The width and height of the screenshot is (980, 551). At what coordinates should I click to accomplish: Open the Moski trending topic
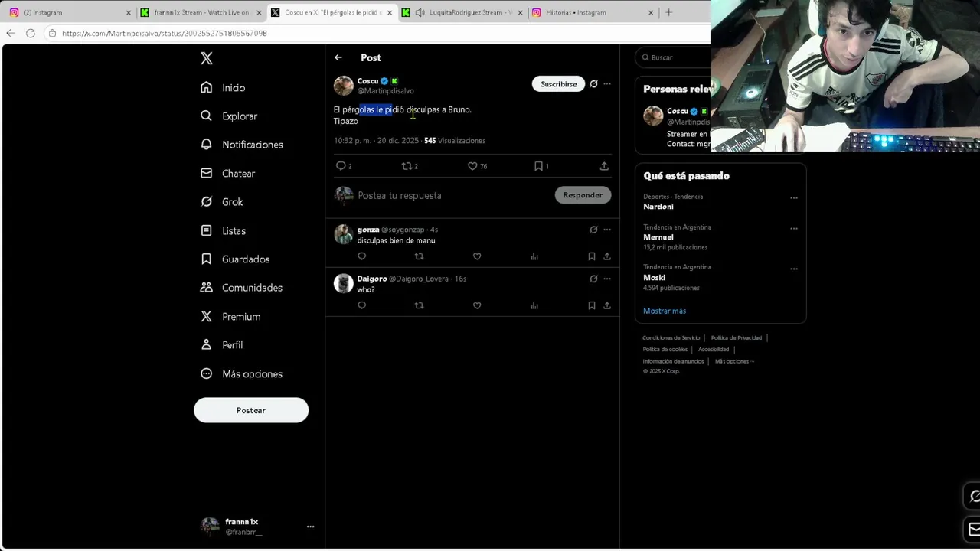tap(655, 278)
